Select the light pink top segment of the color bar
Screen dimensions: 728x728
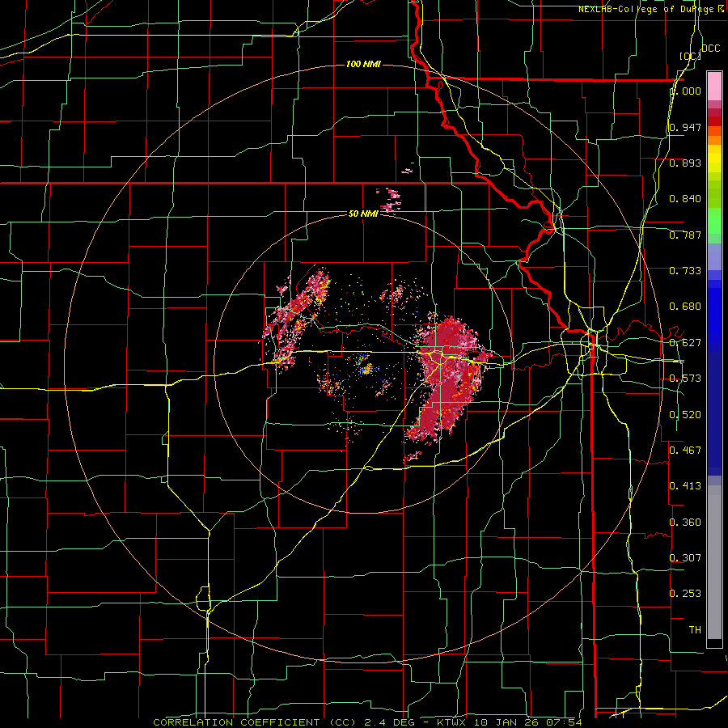pyautogui.click(x=714, y=86)
